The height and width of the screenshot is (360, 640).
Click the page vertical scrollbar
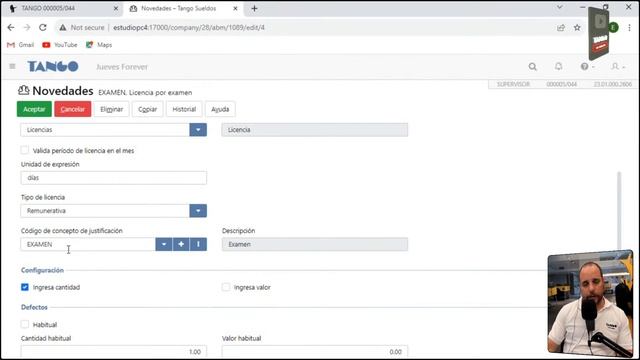tap(619, 212)
